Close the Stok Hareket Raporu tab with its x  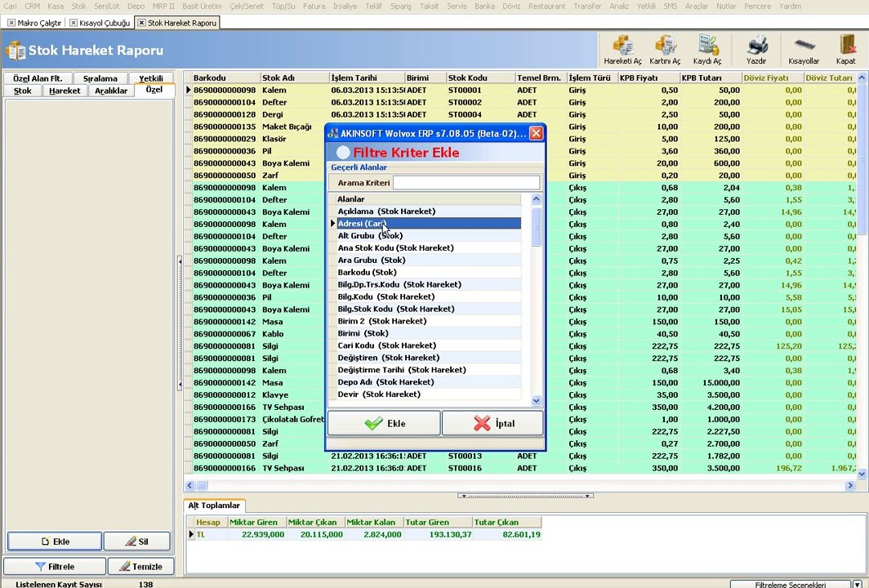[x=141, y=23]
